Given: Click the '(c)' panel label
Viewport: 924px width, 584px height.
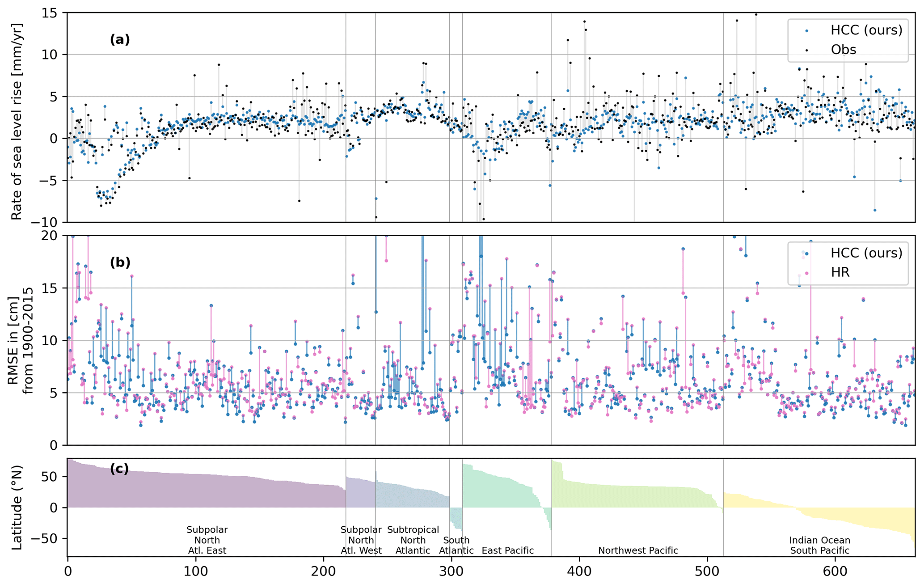Looking at the screenshot, I should click(x=119, y=469).
